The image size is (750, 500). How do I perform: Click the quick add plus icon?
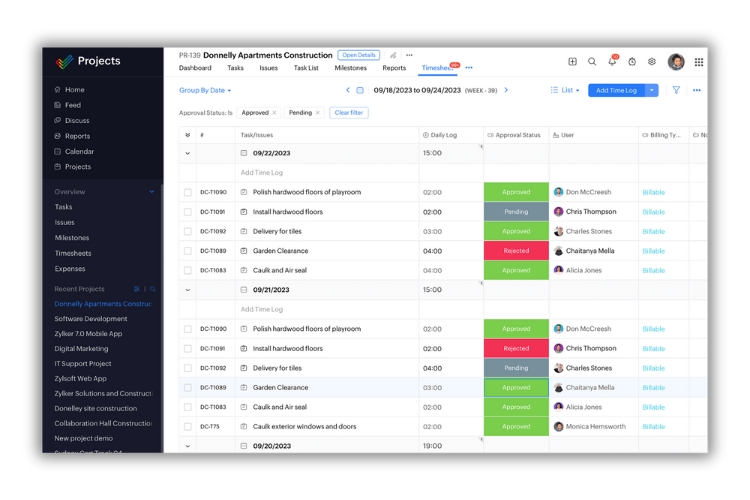572,62
